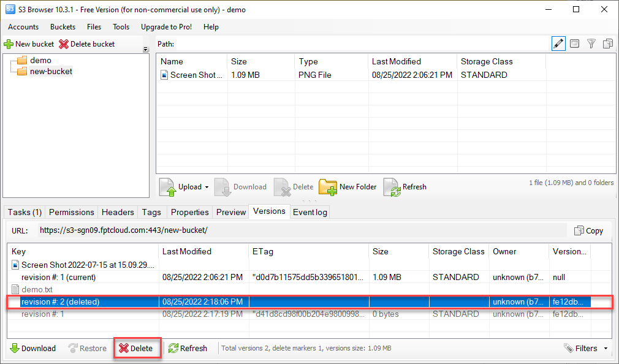
Task: Open the Buckets menu
Action: click(x=63, y=27)
